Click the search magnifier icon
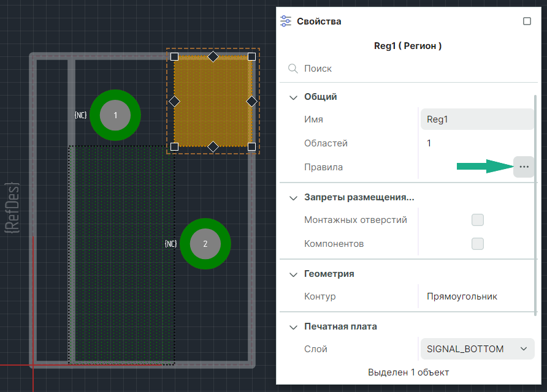This screenshot has width=547, height=392. (293, 69)
